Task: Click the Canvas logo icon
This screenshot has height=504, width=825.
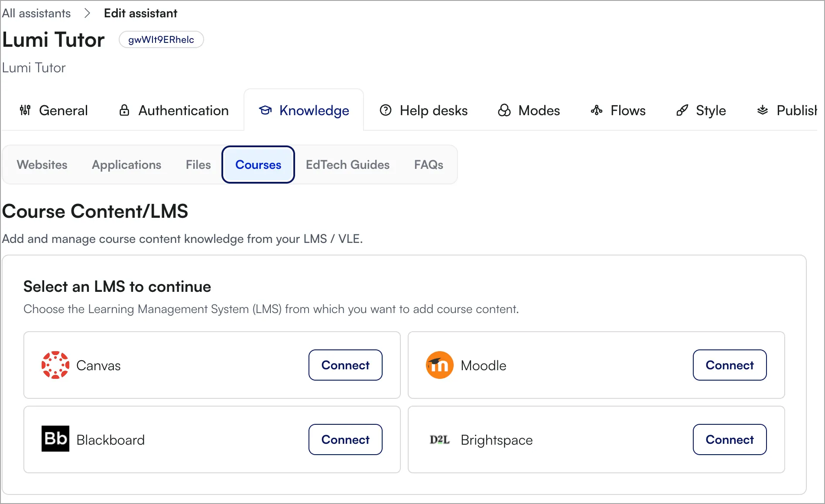Action: (55, 365)
